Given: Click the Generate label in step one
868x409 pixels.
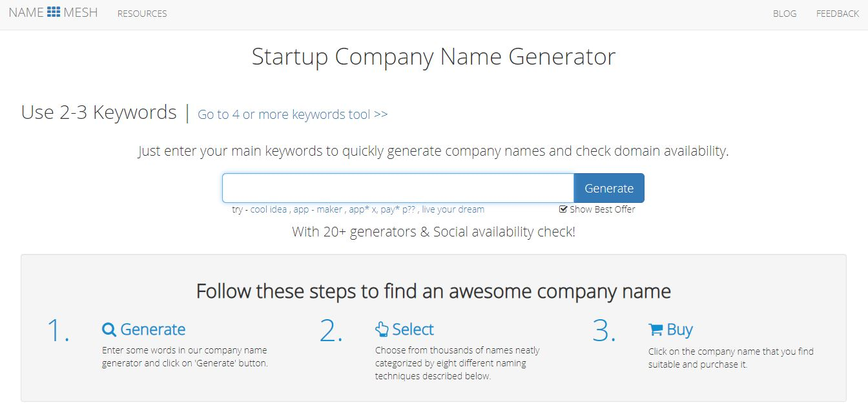Looking at the screenshot, I should pos(153,329).
